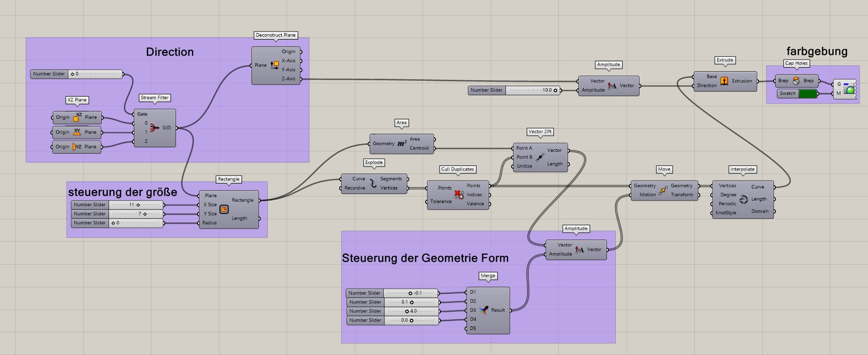Select the Move component arrow icon
Image resolution: width=868 pixels, height=355 pixels.
pos(664,190)
